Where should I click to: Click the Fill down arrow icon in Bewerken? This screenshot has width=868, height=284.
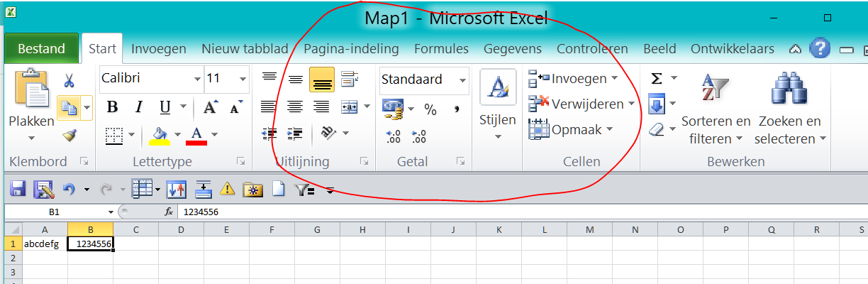(x=657, y=104)
